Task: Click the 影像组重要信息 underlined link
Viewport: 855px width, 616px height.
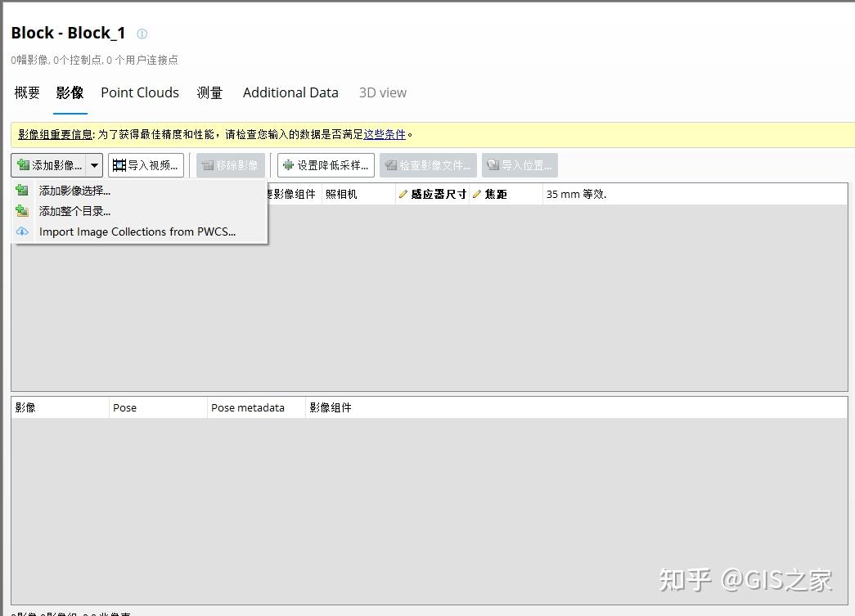Action: click(54, 134)
